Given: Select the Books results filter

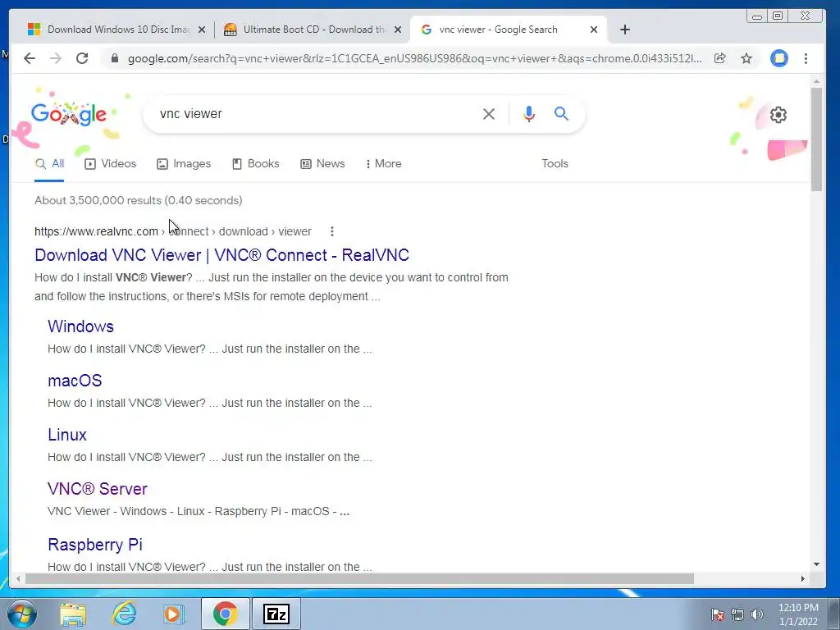Looking at the screenshot, I should pyautogui.click(x=256, y=164).
